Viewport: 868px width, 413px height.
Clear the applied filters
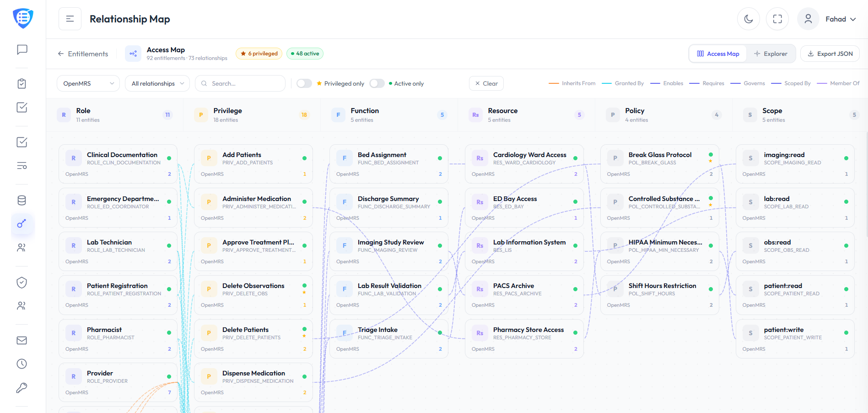(486, 83)
